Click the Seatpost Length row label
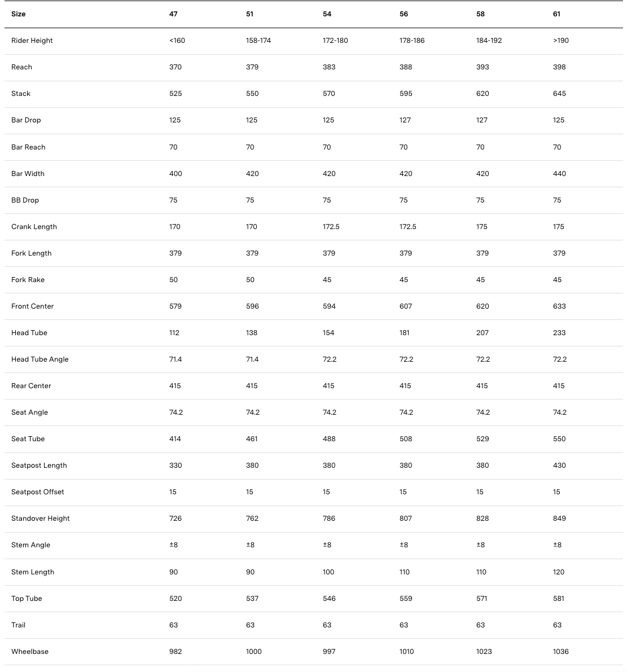Image resolution: width=627 pixels, height=672 pixels. 39,465
